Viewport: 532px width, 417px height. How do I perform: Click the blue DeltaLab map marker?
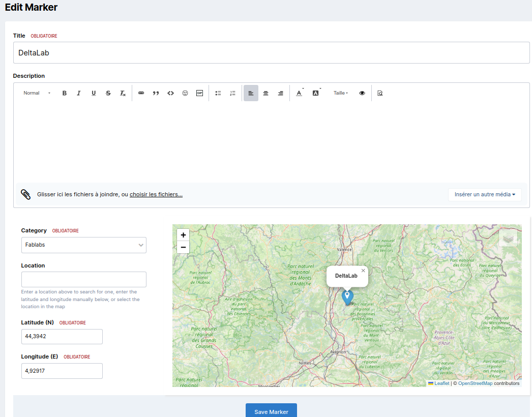pyautogui.click(x=347, y=297)
